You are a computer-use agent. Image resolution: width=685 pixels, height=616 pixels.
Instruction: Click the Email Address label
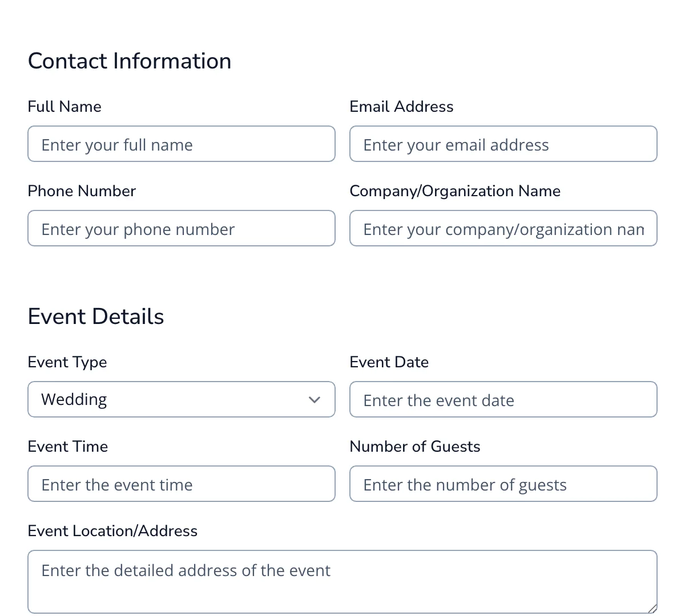tap(401, 106)
